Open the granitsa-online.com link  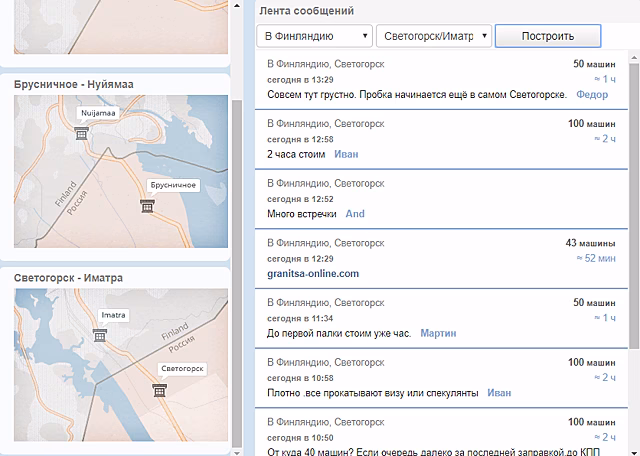pos(313,274)
